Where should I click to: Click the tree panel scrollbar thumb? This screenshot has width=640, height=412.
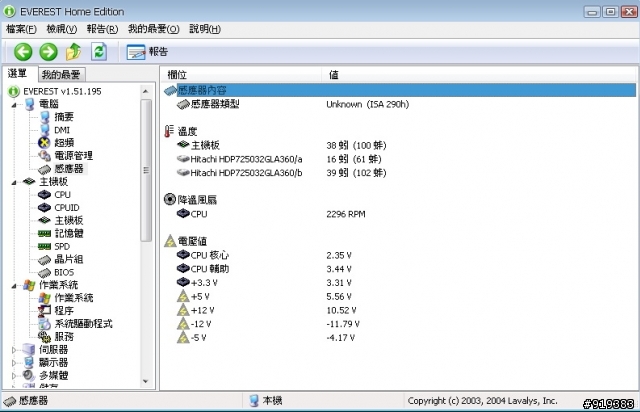tap(146, 170)
